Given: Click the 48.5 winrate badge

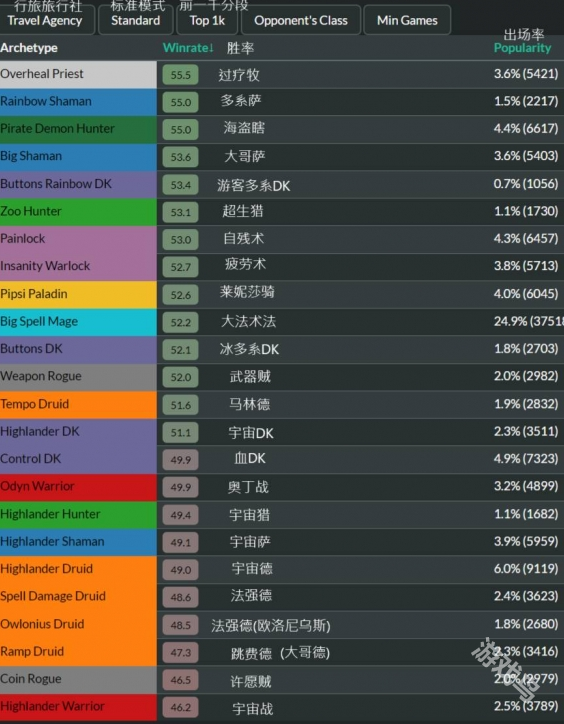Looking at the screenshot, I should point(181,625).
